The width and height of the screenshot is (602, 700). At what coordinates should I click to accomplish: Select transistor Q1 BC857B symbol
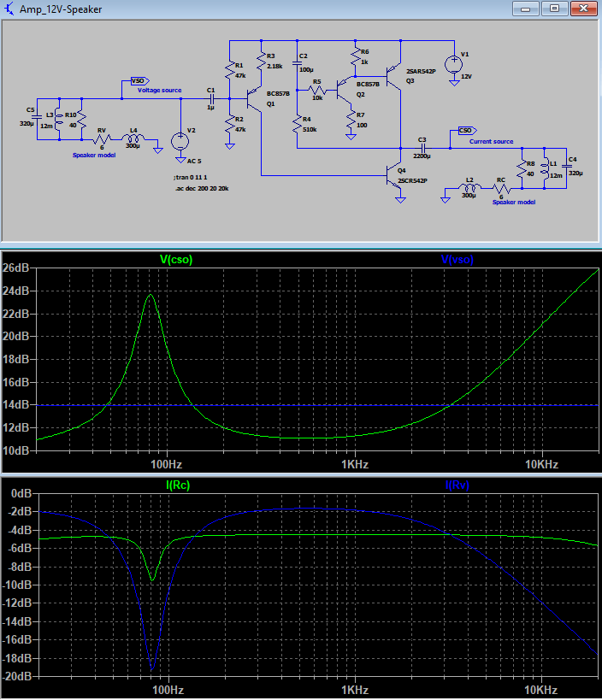pos(254,98)
